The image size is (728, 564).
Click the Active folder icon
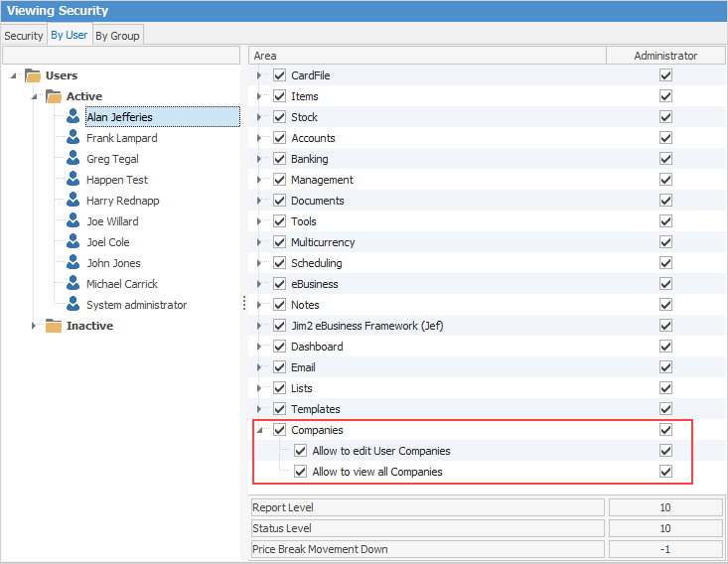coord(54,96)
